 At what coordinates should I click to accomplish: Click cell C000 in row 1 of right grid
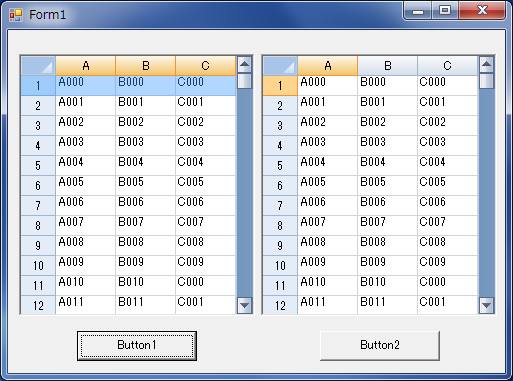pyautogui.click(x=447, y=86)
